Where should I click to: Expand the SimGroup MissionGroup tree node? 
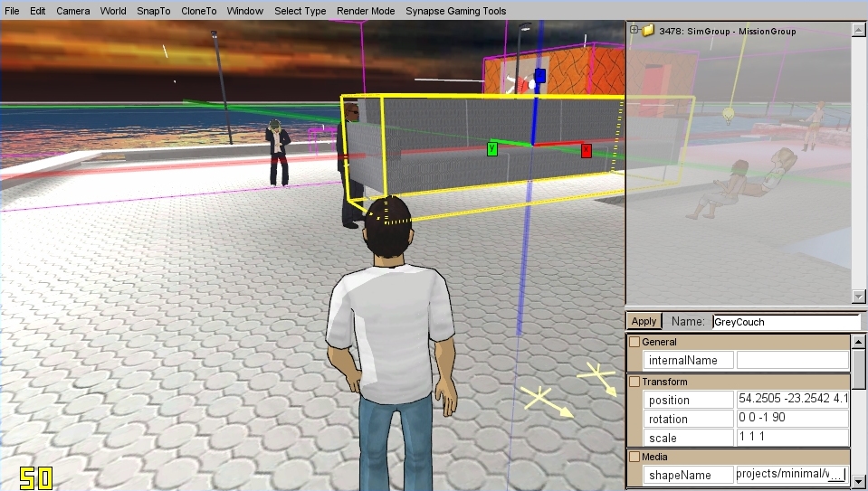click(634, 31)
